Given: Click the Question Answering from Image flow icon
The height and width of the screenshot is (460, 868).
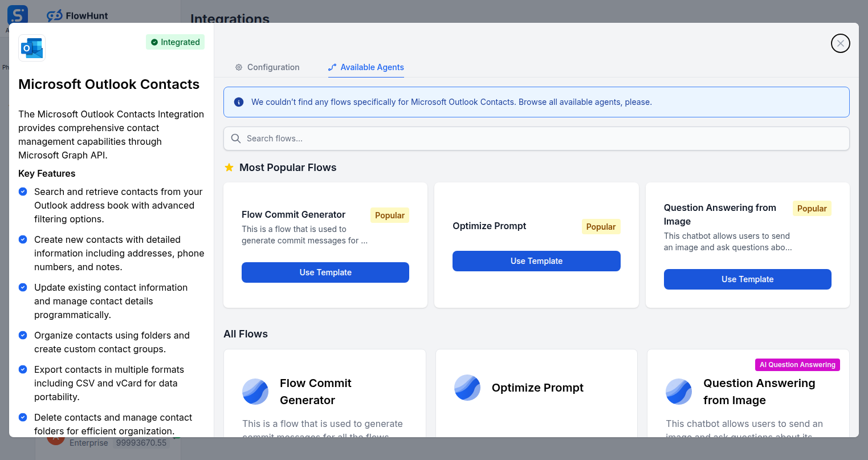Looking at the screenshot, I should [x=679, y=392].
